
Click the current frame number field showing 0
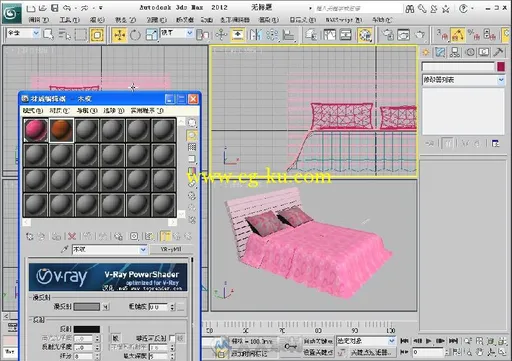(x=428, y=352)
